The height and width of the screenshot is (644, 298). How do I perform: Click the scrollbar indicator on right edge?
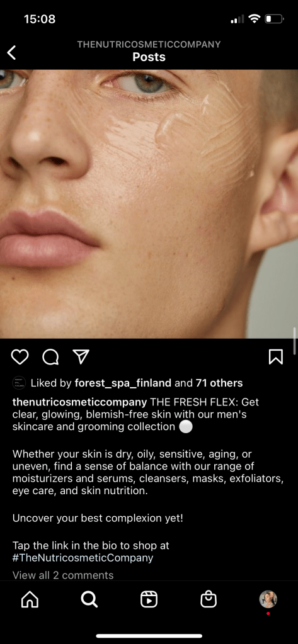(295, 340)
